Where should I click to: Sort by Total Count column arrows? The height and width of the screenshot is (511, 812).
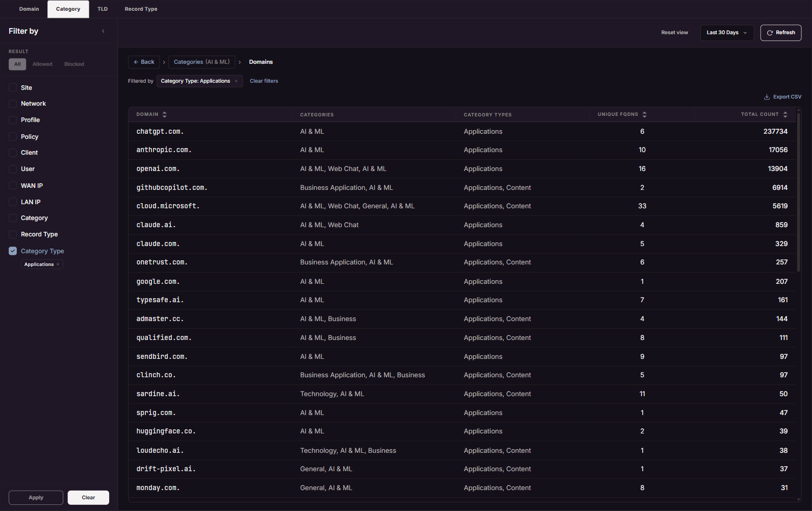coord(785,114)
